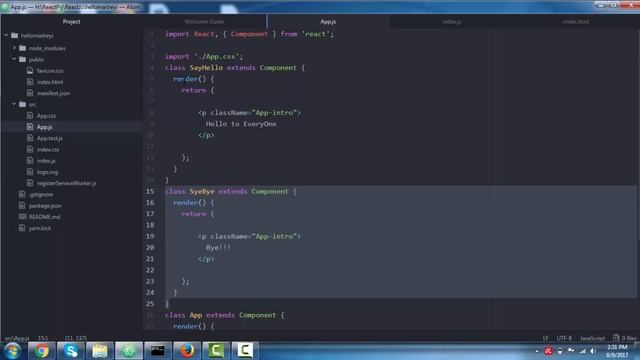Switch to Atom in the taskbar

(129, 351)
